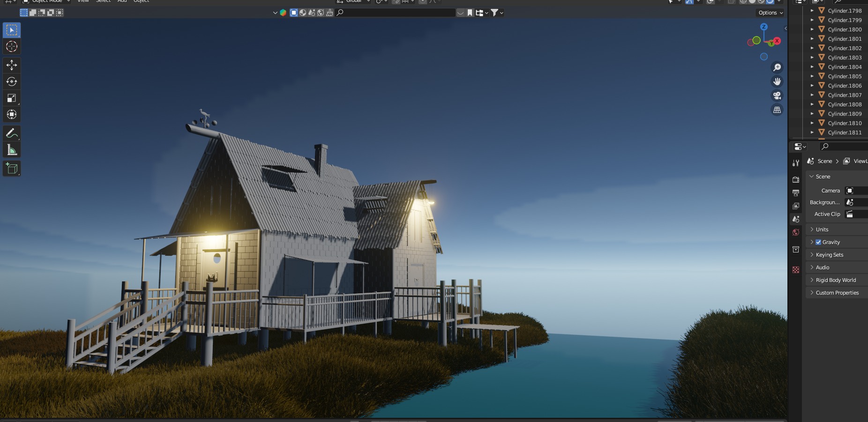This screenshot has height=422, width=868.
Task: Enable Set selection mode
Action: pyautogui.click(x=24, y=13)
